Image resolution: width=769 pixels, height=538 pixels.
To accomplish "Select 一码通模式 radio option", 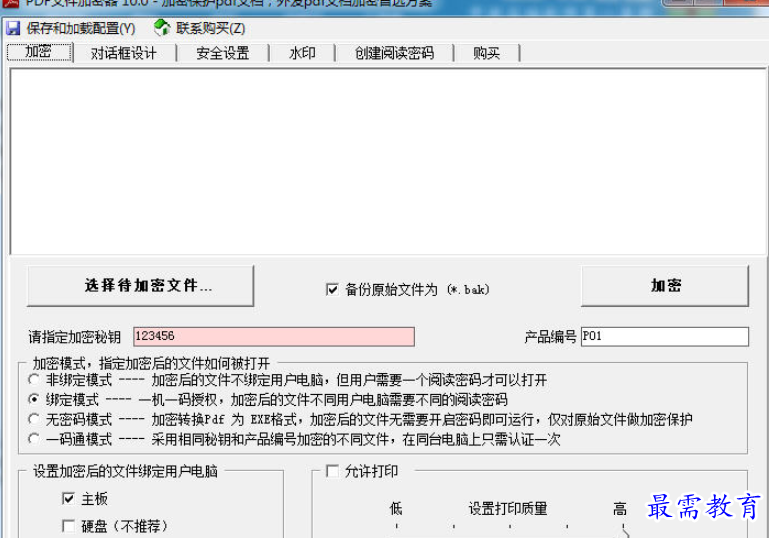I will point(33,439).
